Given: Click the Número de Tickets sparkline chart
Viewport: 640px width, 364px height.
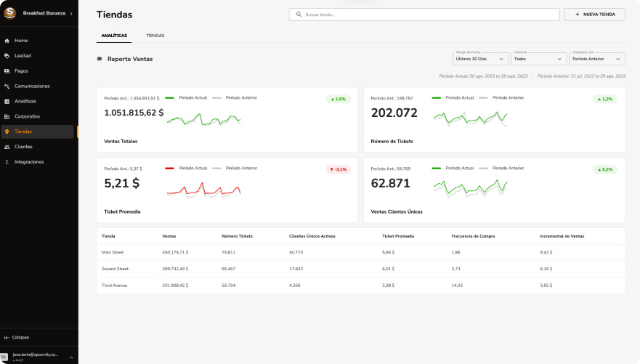Looking at the screenshot, I should click(470, 118).
